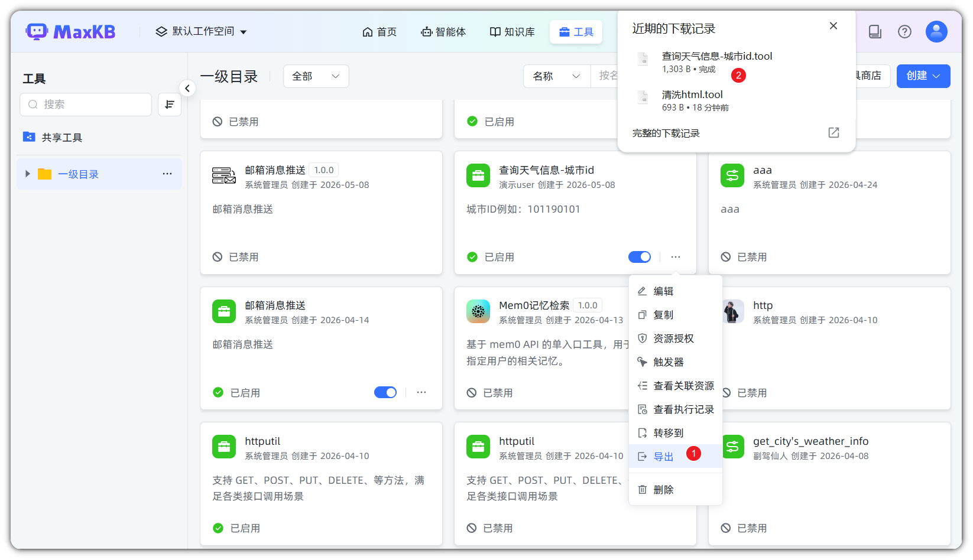
Task: Click the get_city's_weather_info tool icon
Action: (732, 447)
